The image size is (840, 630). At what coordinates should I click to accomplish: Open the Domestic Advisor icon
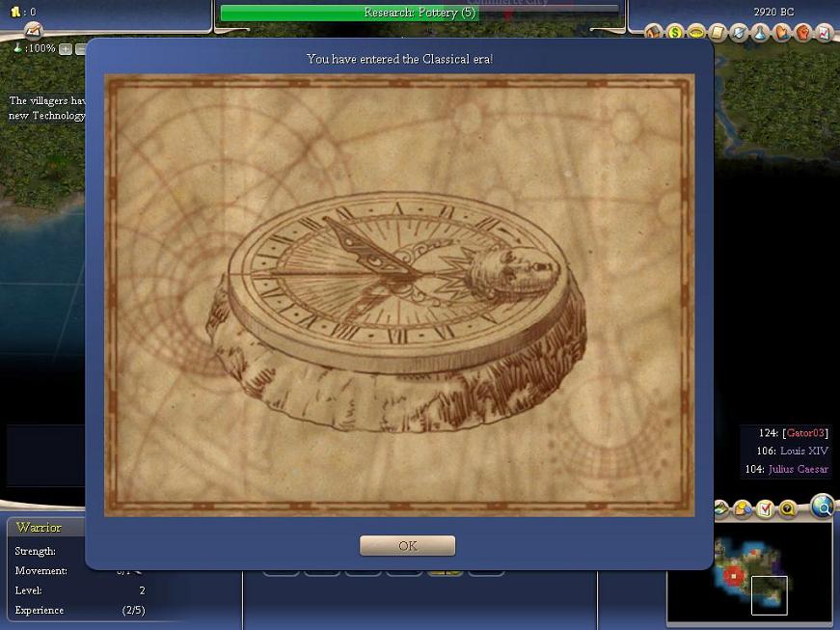[654, 32]
